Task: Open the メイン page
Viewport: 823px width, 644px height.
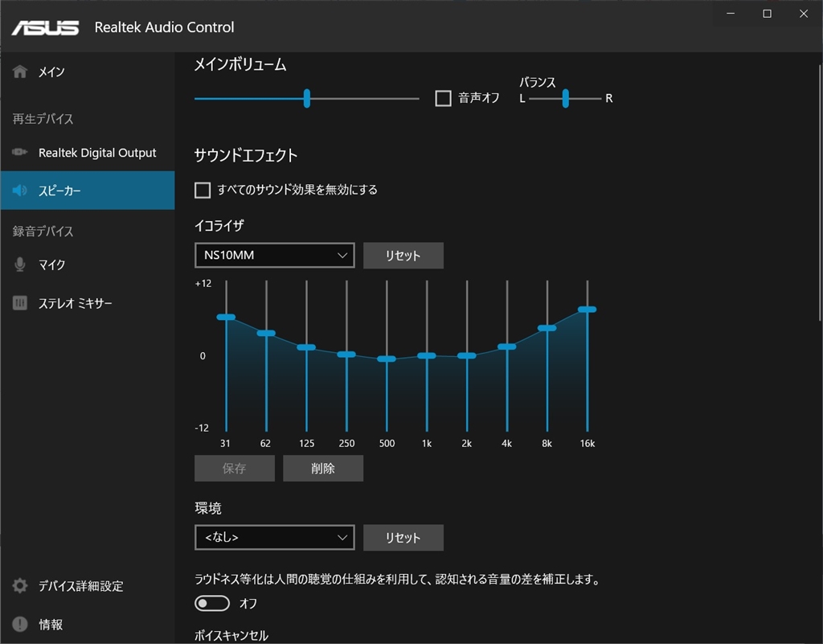Action: click(87, 72)
